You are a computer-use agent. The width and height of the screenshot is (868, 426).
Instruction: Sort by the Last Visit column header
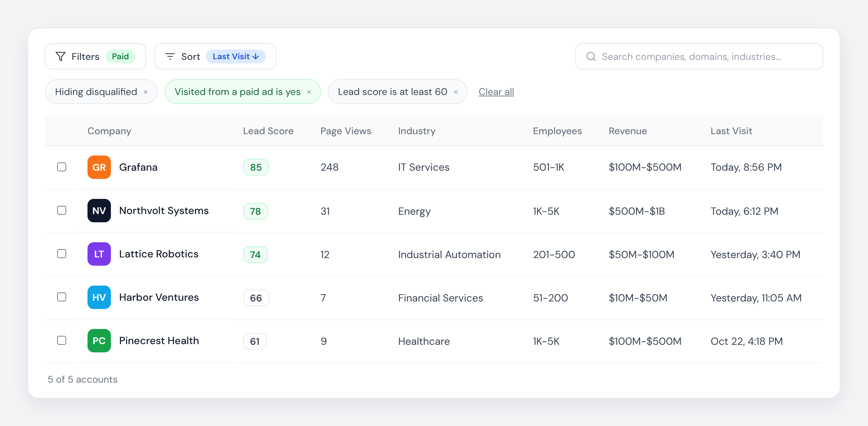pyautogui.click(x=731, y=131)
